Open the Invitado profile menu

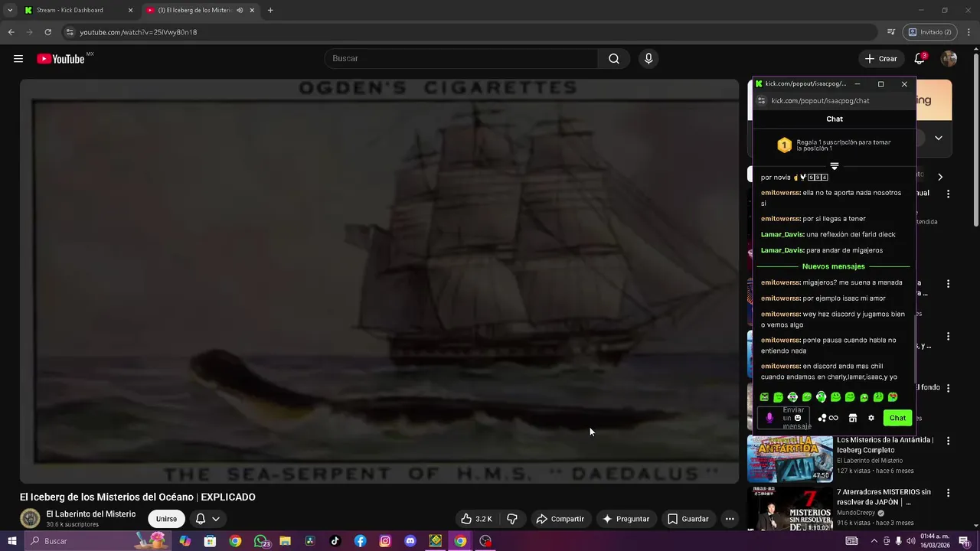(x=929, y=32)
